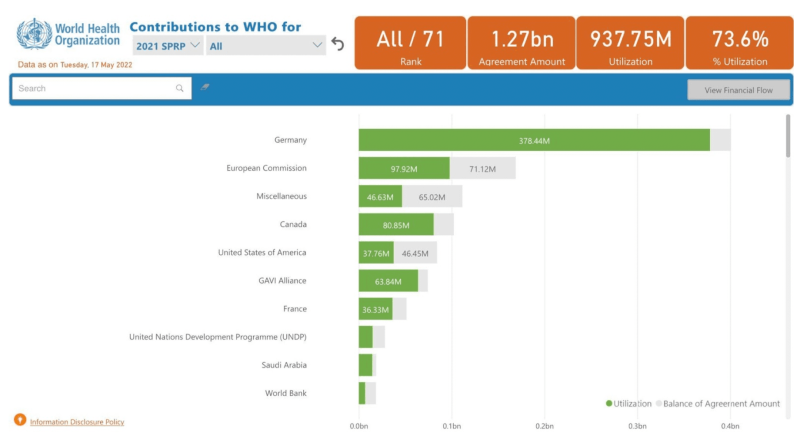Click the France label
Image resolution: width=800 pixels, height=443 pixels.
coord(295,309)
